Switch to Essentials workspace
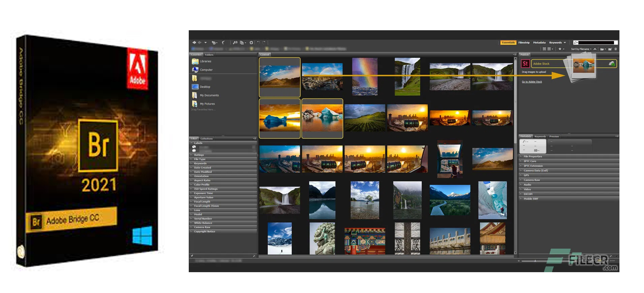This screenshot has width=644, height=293. point(508,43)
